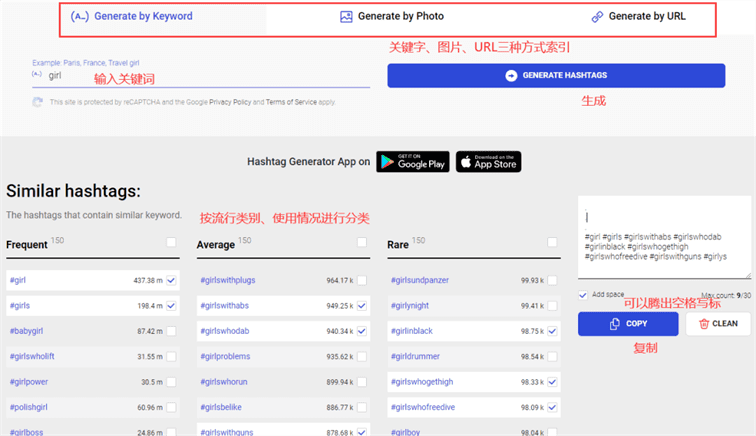Check the #girlsundpanzer checkbox
The image size is (756, 436).
[x=552, y=280]
